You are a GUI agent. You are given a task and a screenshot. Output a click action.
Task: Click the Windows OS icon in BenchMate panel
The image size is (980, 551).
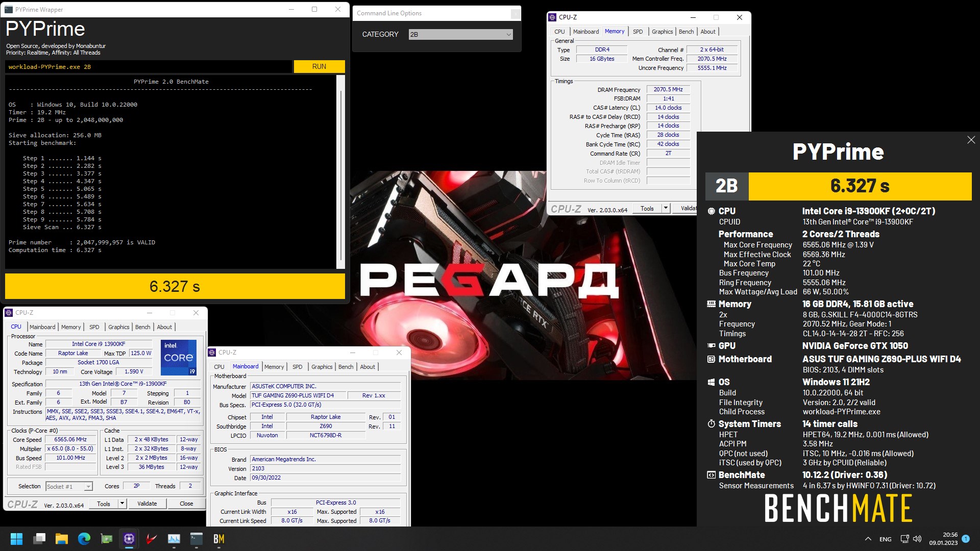pos(712,382)
